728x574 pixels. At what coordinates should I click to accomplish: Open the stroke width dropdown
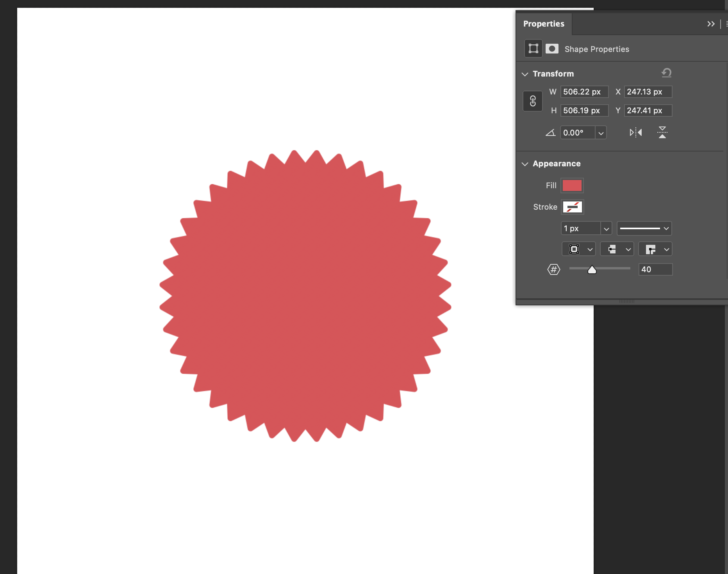click(x=606, y=229)
